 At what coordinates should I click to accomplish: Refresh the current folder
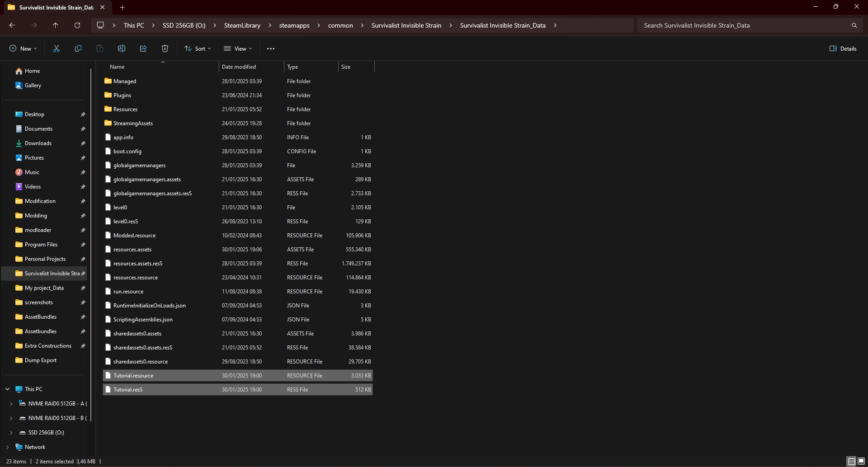[x=77, y=25]
